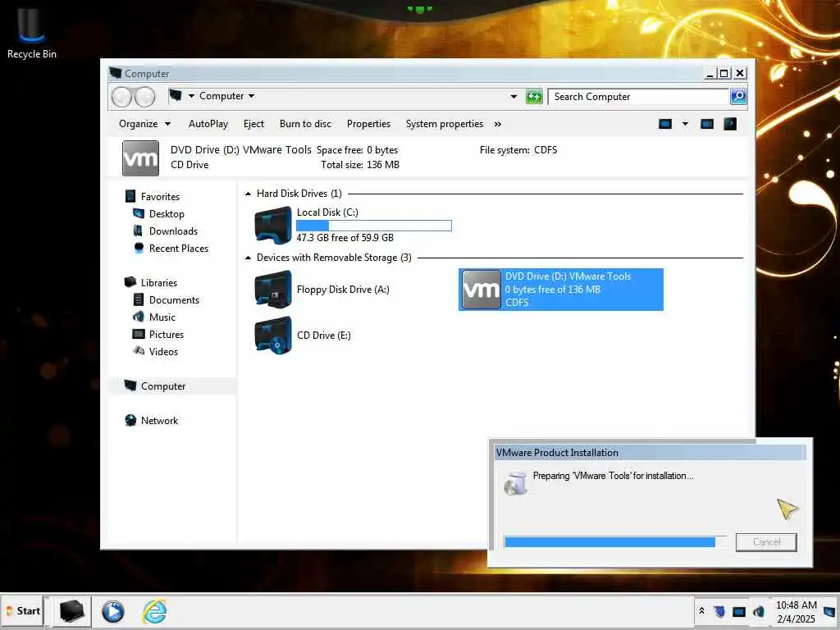Select Libraries in navigation pane
Viewport: 840px width, 630px height.
click(x=158, y=282)
